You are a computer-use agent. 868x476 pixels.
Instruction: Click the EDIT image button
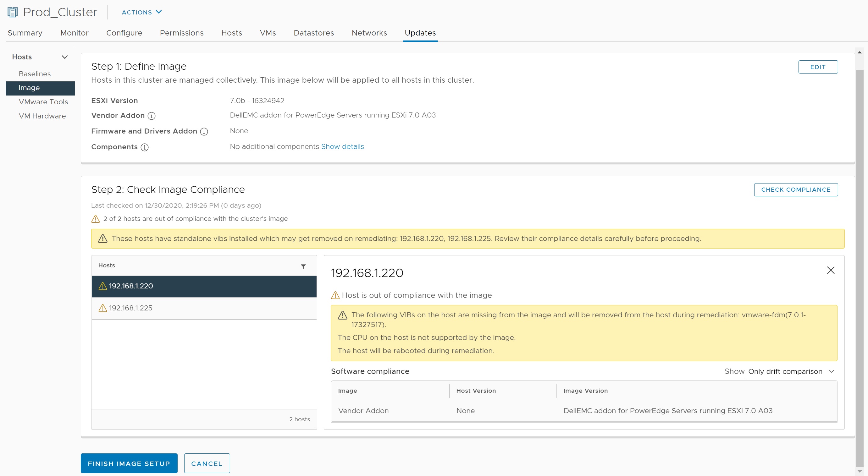(817, 67)
